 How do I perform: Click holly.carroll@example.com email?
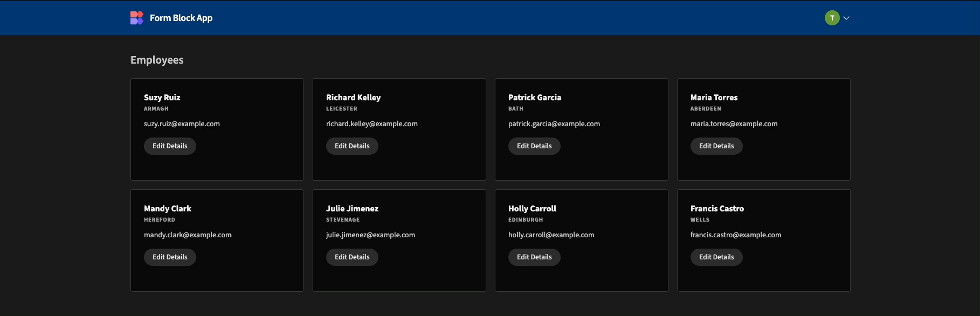tap(551, 235)
